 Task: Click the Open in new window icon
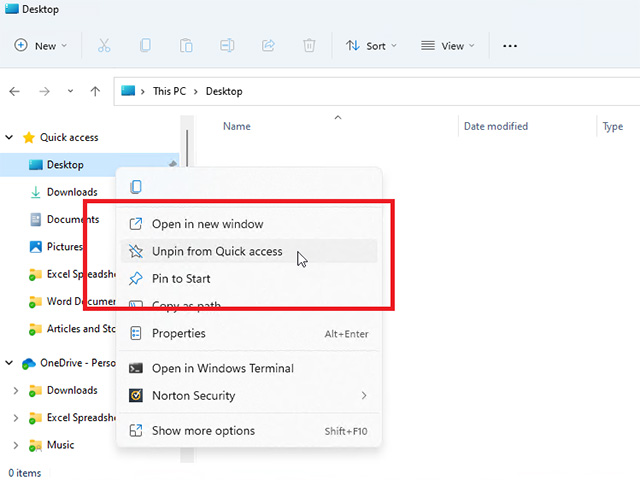tap(136, 224)
